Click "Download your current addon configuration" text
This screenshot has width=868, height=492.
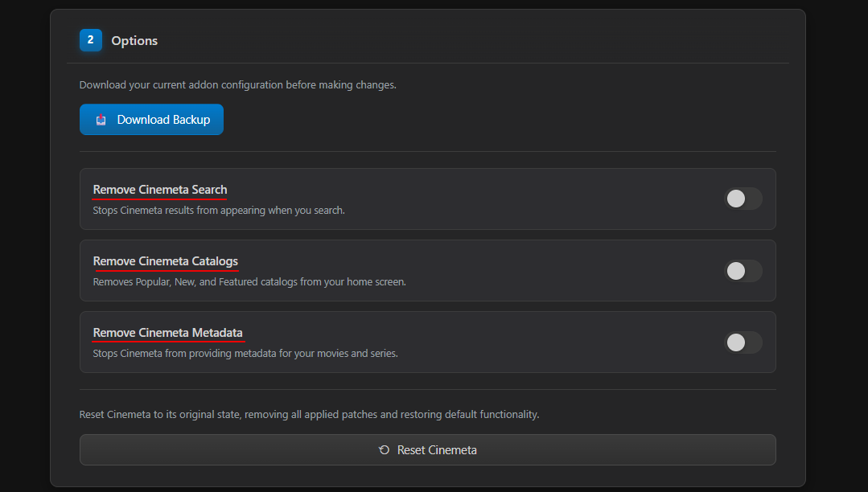237,84
